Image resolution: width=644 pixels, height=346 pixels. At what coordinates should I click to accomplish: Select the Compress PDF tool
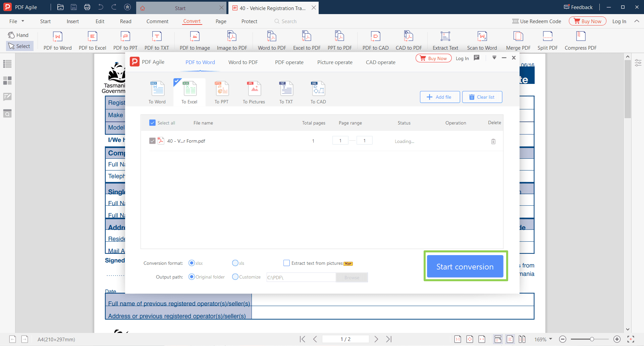click(x=580, y=40)
